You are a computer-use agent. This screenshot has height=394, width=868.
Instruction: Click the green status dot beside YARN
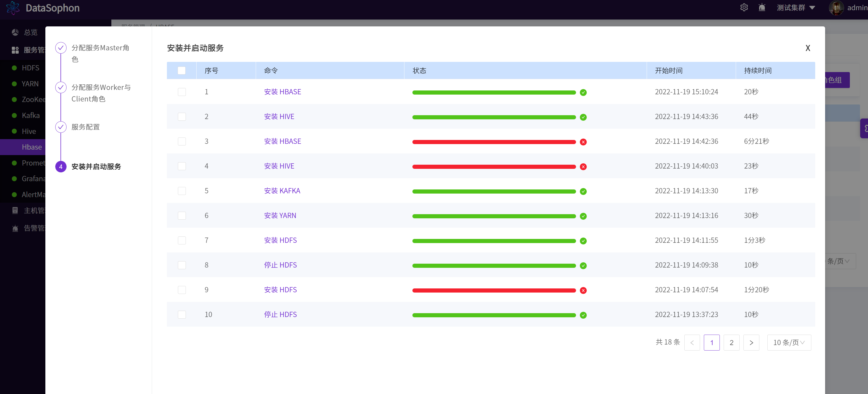(x=14, y=84)
